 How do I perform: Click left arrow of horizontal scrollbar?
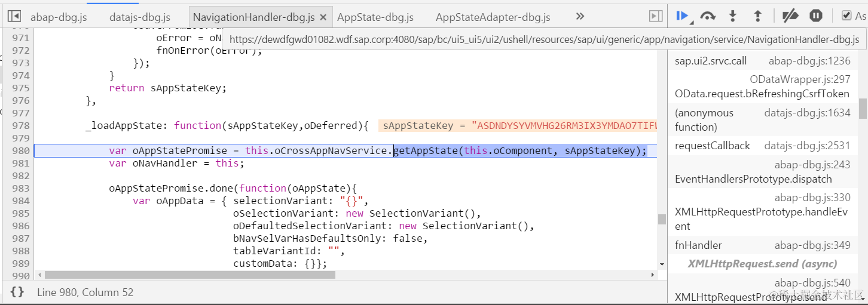point(40,275)
